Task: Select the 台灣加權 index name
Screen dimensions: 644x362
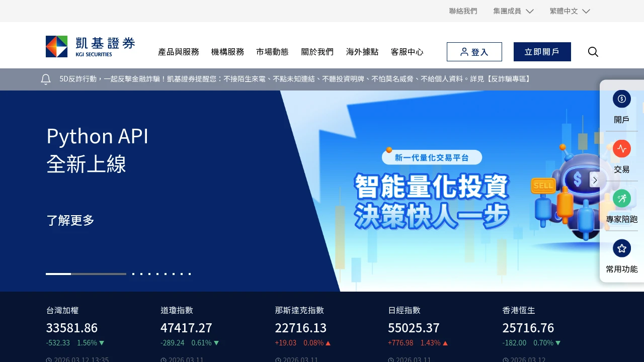Action: [x=62, y=310]
